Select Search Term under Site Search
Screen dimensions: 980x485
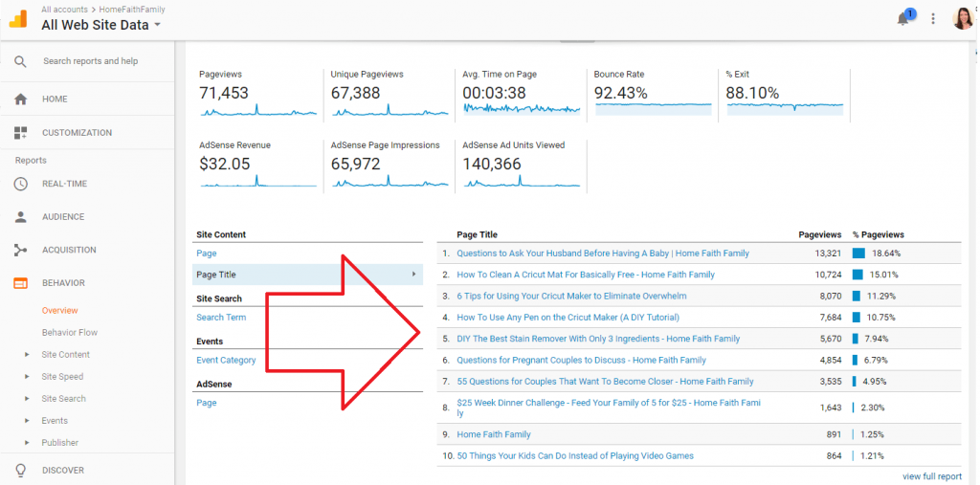click(221, 318)
